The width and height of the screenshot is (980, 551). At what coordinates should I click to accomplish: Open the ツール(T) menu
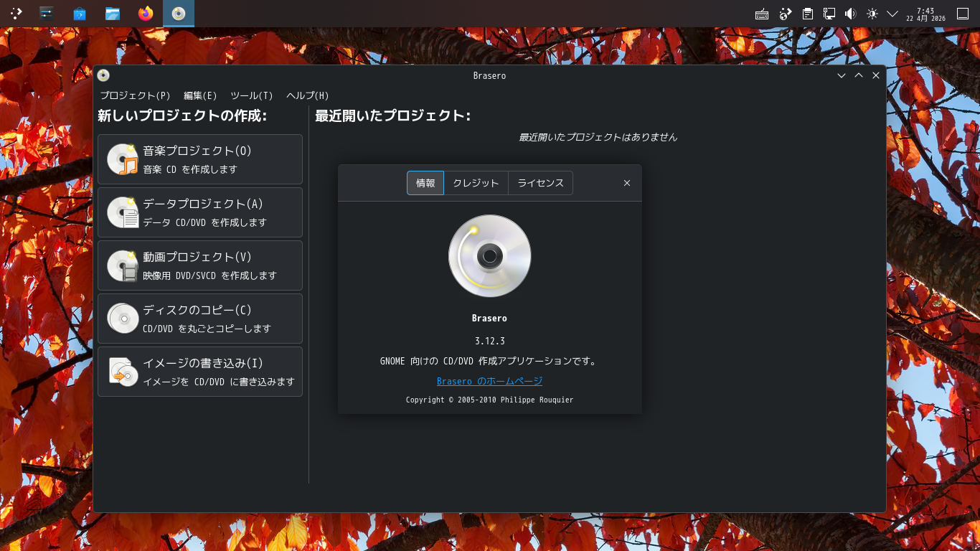252,95
